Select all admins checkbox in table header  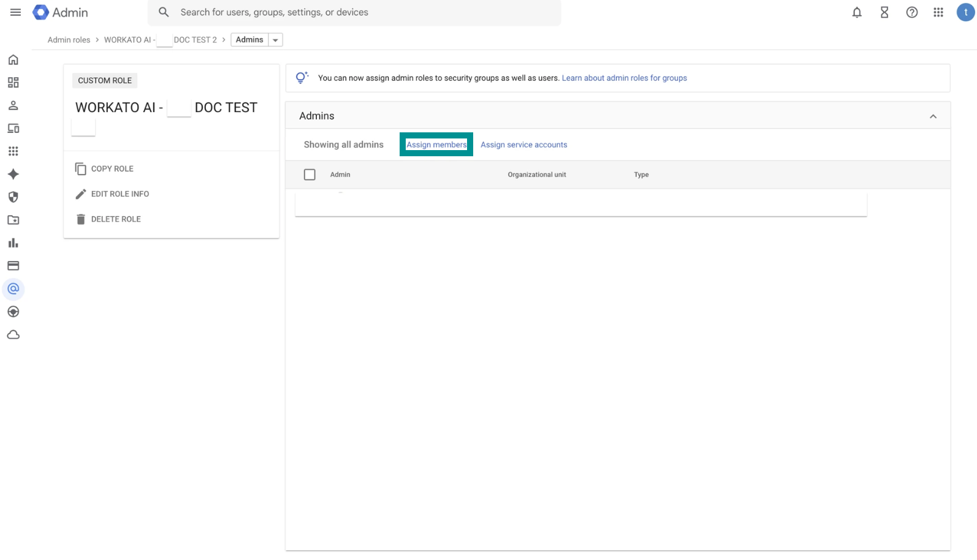(x=310, y=175)
